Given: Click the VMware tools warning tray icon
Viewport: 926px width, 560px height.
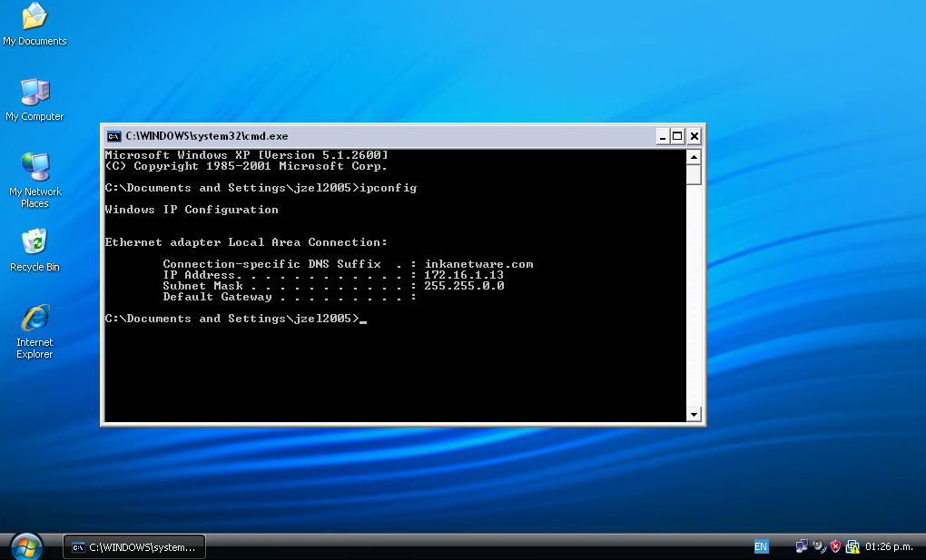Looking at the screenshot, I should [852, 546].
